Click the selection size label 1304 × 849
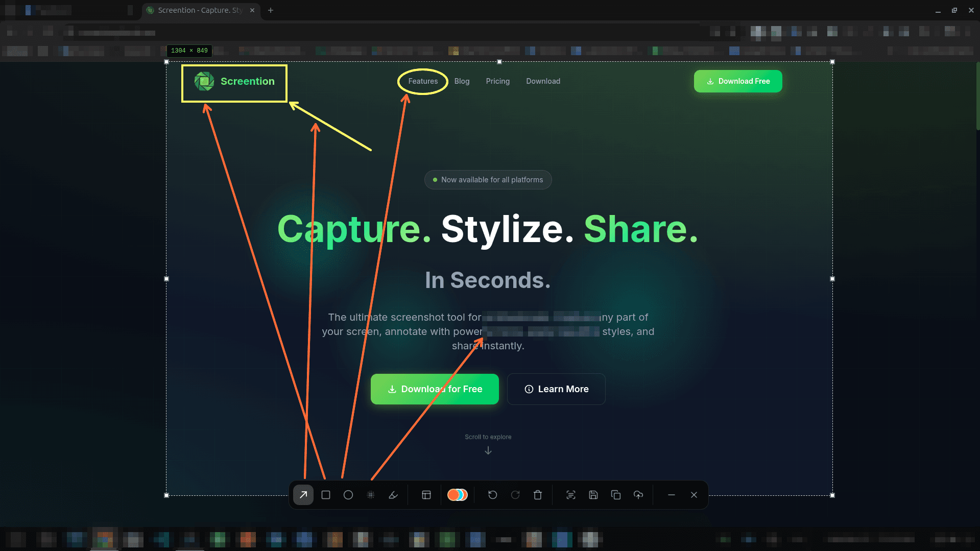Image resolution: width=980 pixels, height=551 pixels. pyautogui.click(x=189, y=51)
